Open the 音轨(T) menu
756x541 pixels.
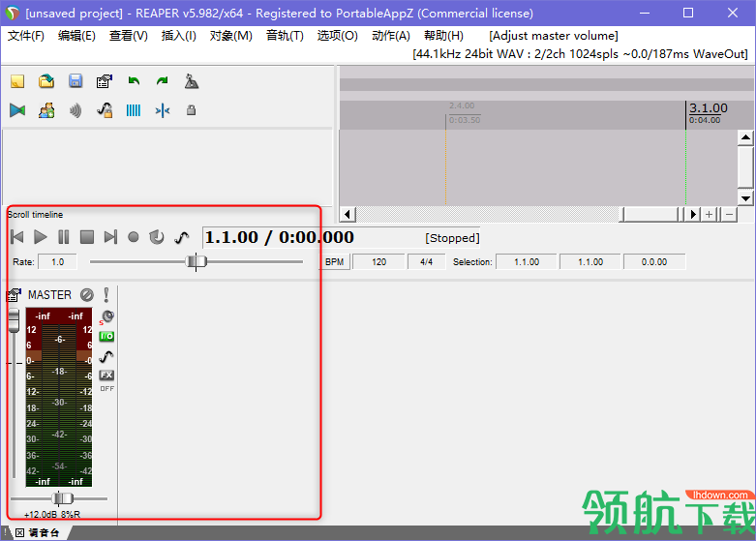click(285, 36)
